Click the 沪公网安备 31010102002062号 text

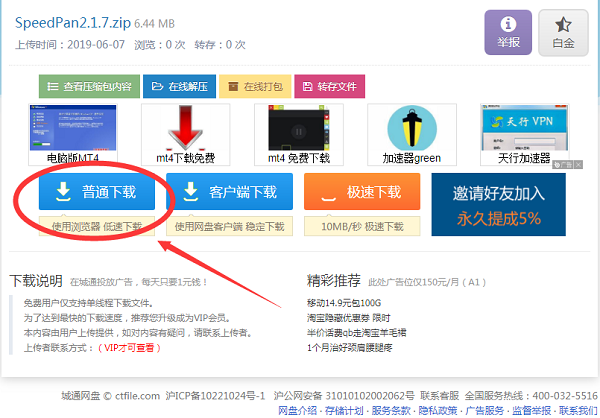[x=344, y=395]
